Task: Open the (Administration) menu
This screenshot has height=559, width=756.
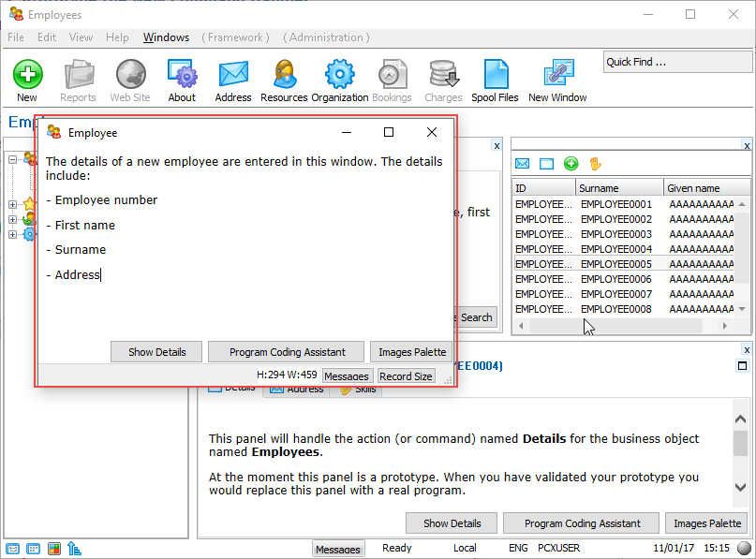Action: (x=326, y=37)
